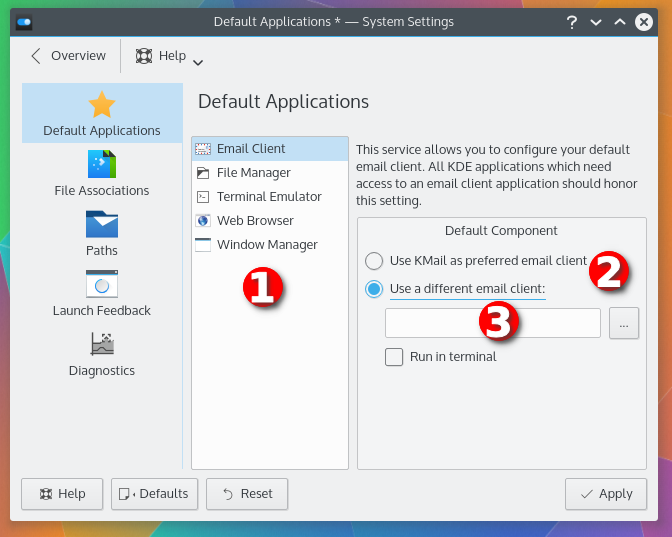Select Terminal Emulator in the component list
672x537 pixels.
pyautogui.click(x=269, y=197)
